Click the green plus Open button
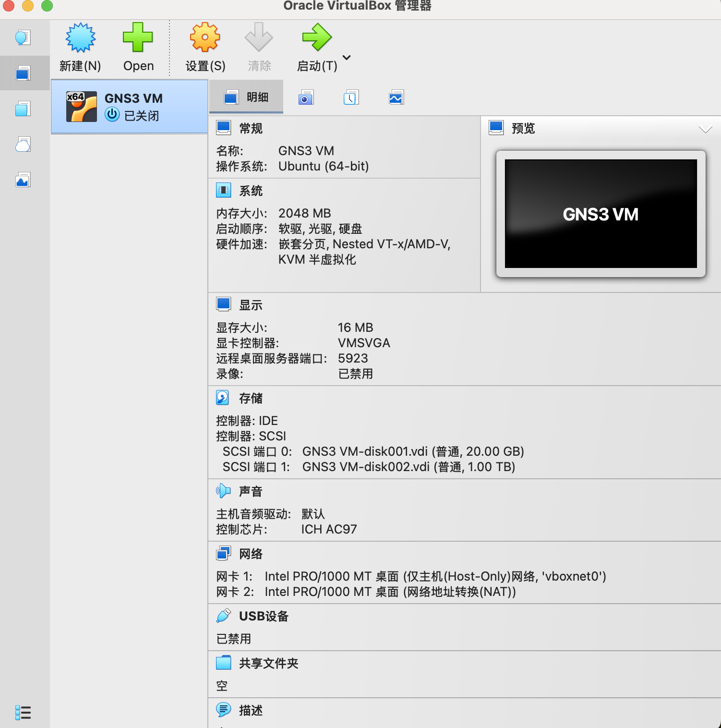 138,48
